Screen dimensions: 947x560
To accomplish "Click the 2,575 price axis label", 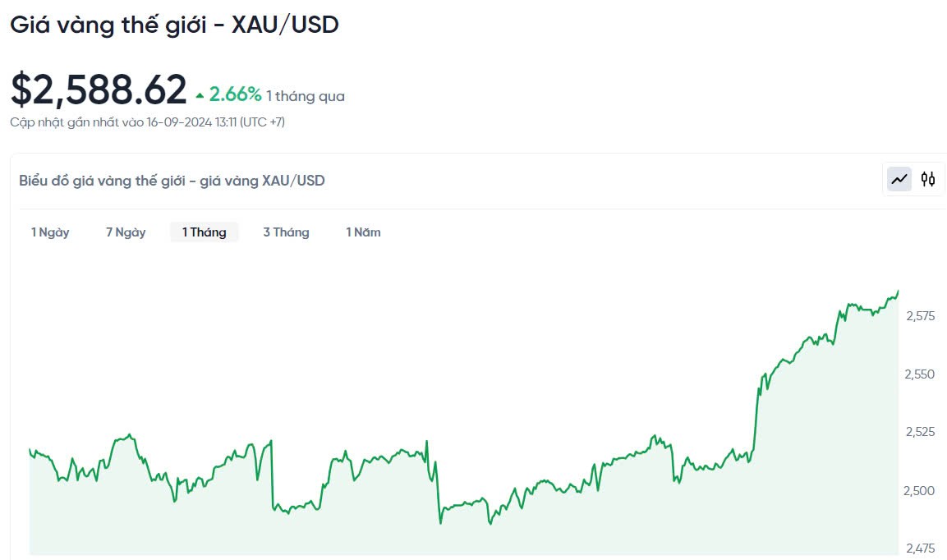I will coord(920,315).
